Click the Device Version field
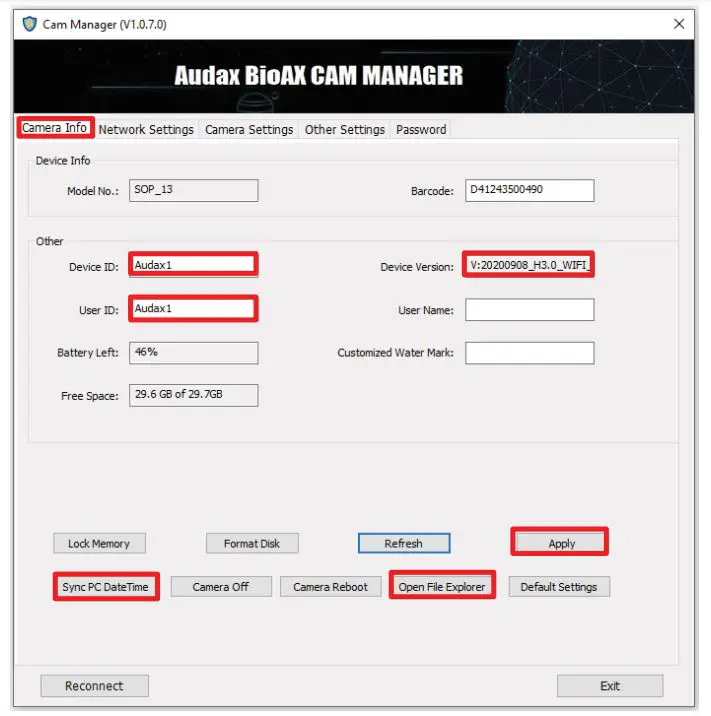711x716 pixels. click(x=528, y=265)
